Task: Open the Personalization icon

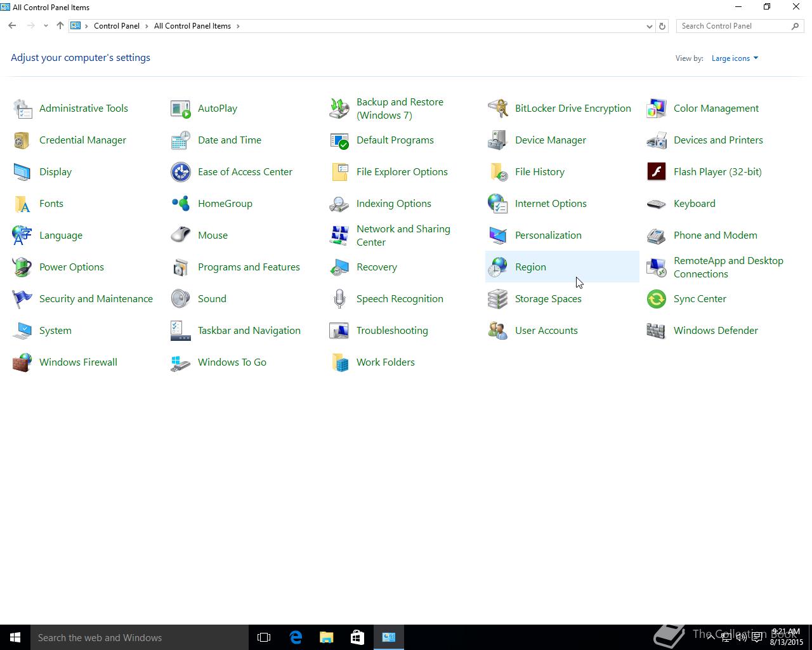Action: pyautogui.click(x=498, y=235)
